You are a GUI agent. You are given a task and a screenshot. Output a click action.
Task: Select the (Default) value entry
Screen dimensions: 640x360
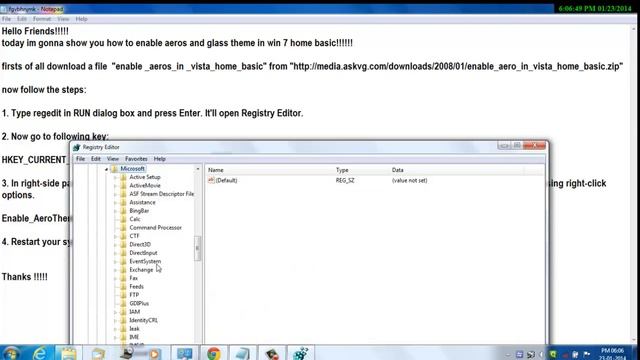click(x=226, y=180)
